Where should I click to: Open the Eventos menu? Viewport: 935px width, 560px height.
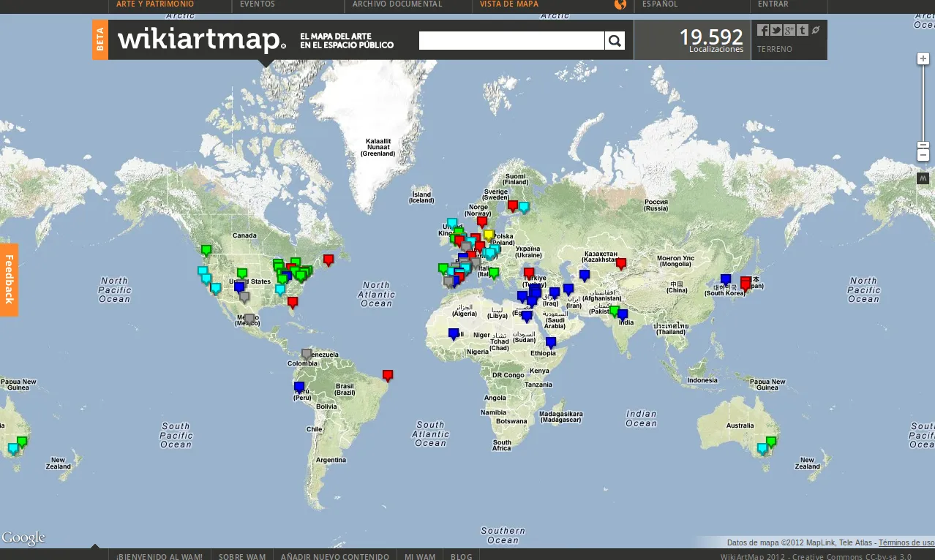click(x=258, y=4)
